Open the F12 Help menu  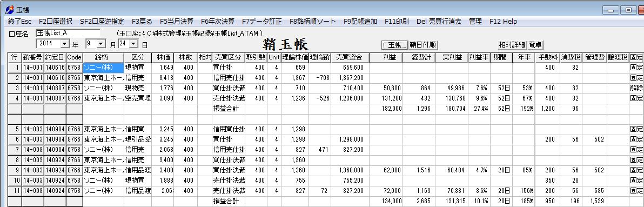pyautogui.click(x=503, y=22)
